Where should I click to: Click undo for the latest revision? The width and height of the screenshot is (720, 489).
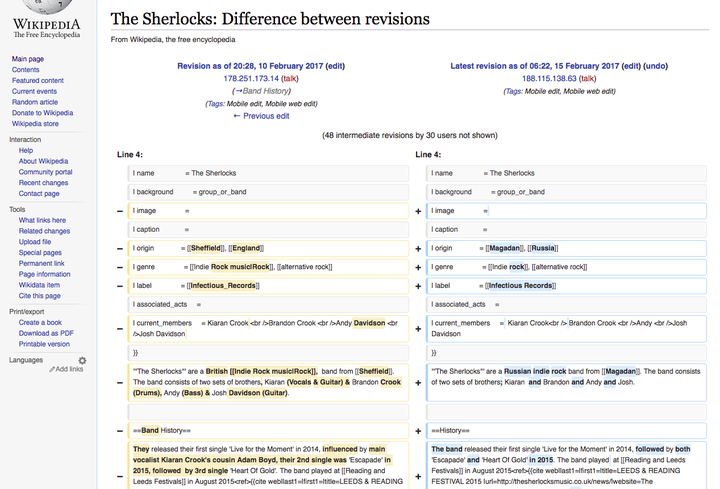[655, 66]
